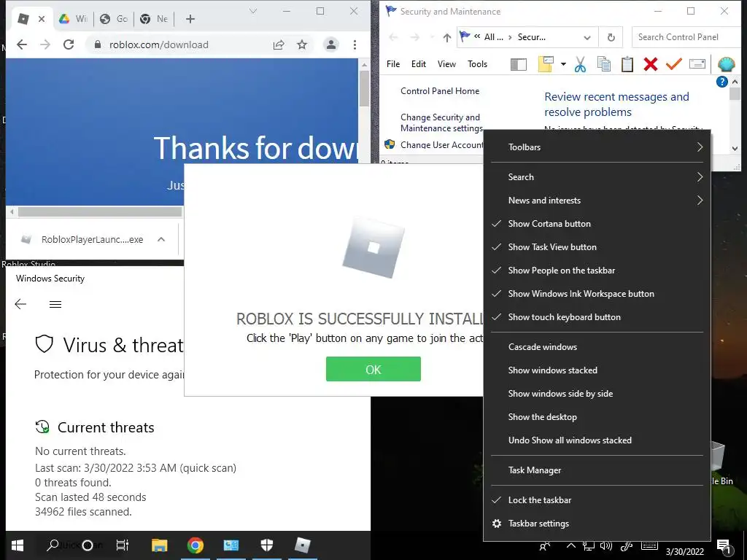Click the Chrome horizontal scrollbar

[100, 211]
